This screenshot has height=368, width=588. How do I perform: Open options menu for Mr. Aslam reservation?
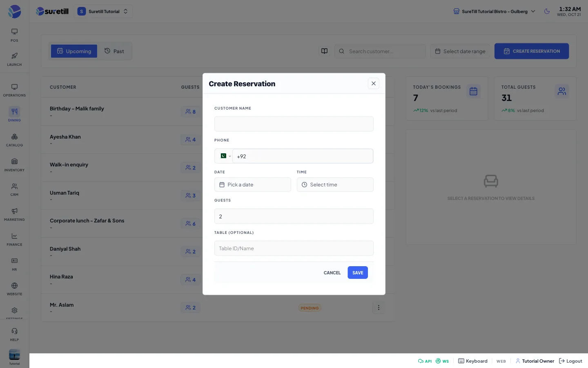pos(379,307)
